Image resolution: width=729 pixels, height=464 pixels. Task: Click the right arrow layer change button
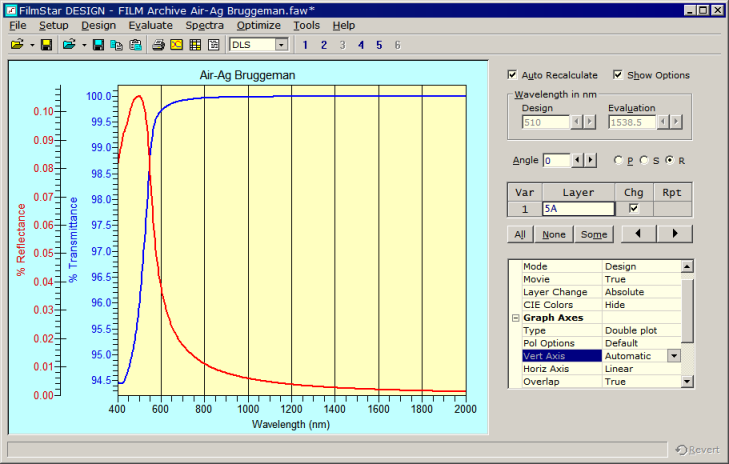675,234
